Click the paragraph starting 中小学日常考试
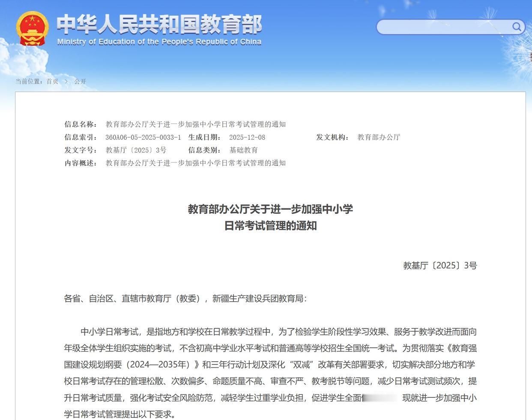The height and width of the screenshot is (420, 532). click(270, 373)
